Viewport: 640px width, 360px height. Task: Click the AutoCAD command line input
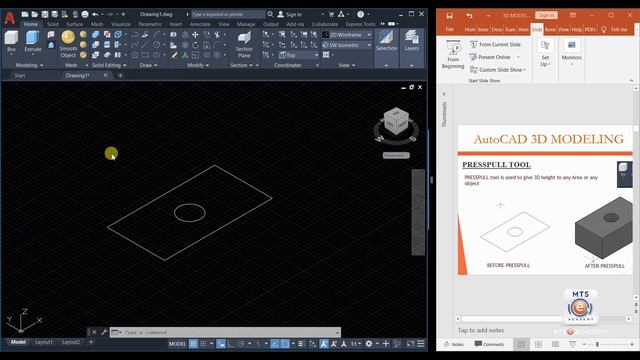tap(225, 332)
